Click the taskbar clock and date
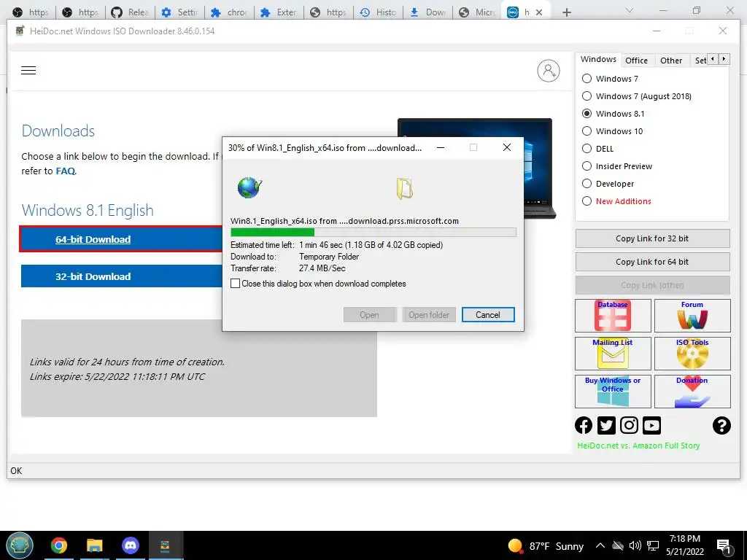 [684, 545]
